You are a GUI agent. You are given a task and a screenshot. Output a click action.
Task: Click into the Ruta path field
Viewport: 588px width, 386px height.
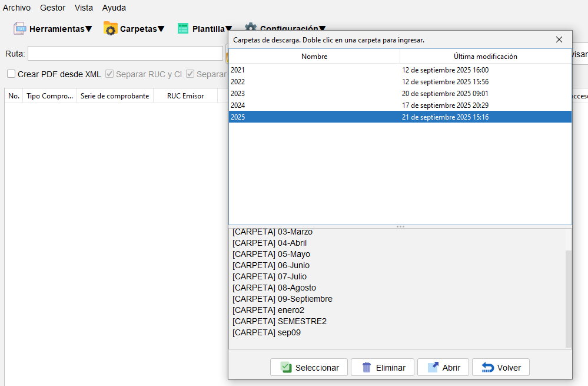pyautogui.click(x=125, y=54)
